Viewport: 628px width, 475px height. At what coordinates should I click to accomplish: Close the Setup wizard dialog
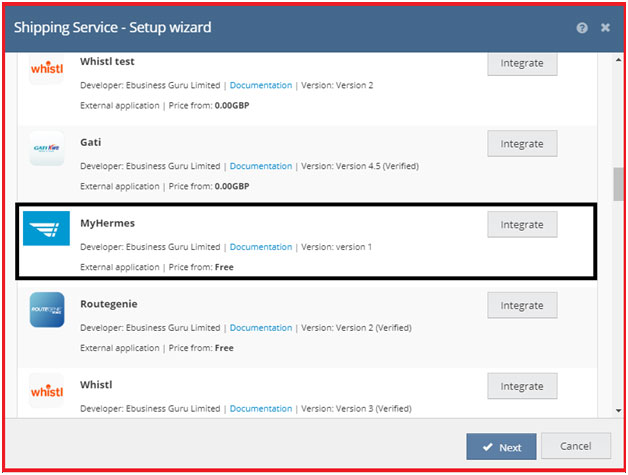pyautogui.click(x=605, y=27)
